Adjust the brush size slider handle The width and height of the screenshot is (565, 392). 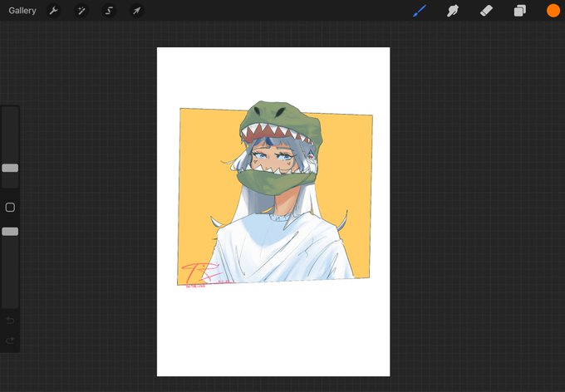(10, 168)
